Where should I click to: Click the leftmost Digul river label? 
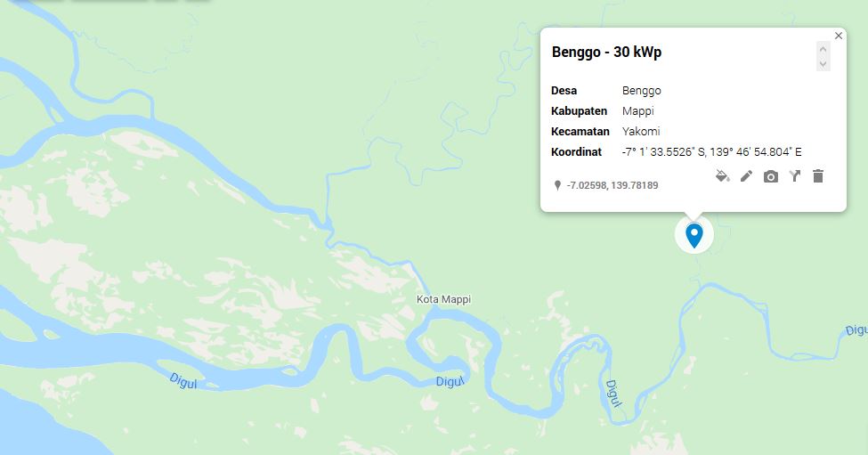(x=183, y=381)
